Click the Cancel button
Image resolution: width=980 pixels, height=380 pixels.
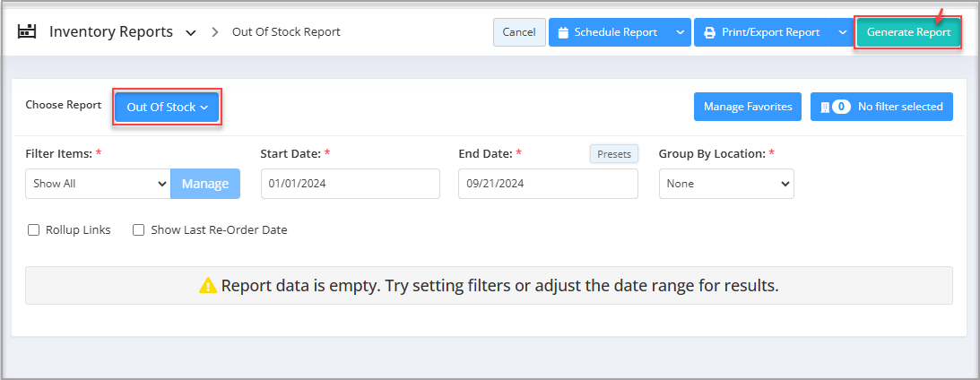[519, 32]
